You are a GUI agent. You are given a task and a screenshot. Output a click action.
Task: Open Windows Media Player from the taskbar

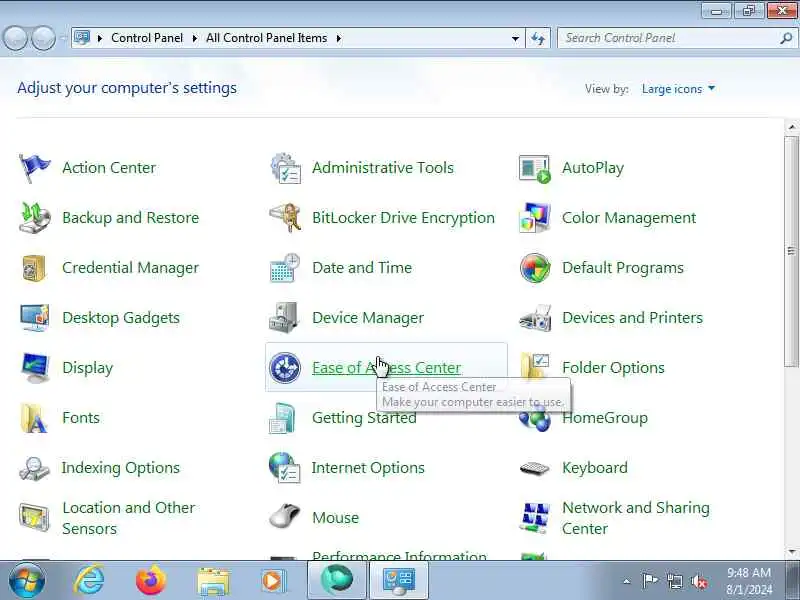click(x=273, y=581)
